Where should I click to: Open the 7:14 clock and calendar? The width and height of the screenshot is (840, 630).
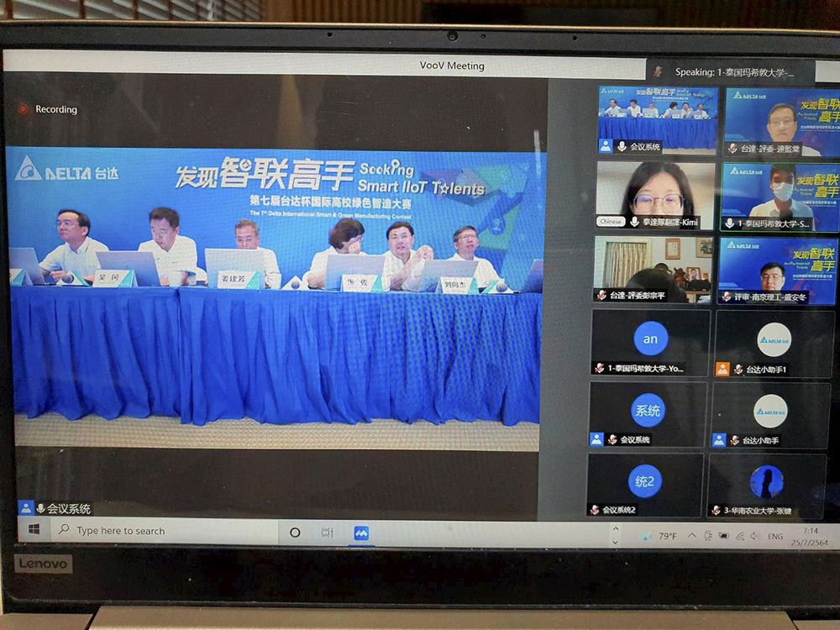click(x=810, y=537)
